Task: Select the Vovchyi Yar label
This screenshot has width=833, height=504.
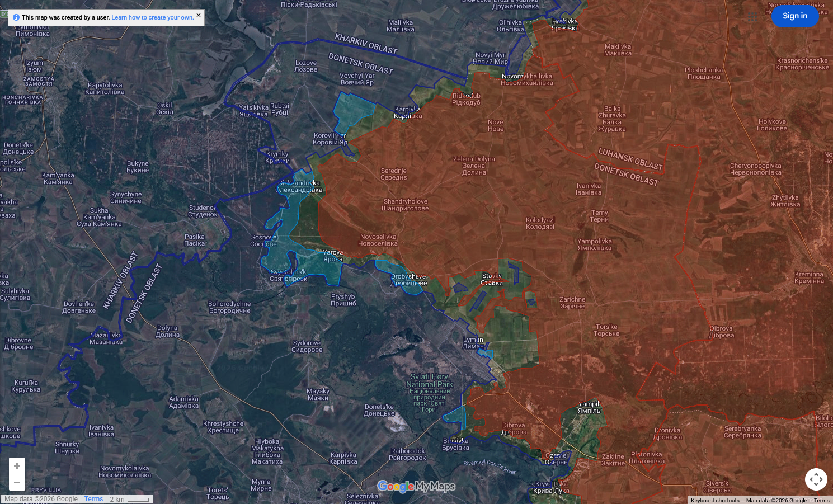Action: (357, 79)
